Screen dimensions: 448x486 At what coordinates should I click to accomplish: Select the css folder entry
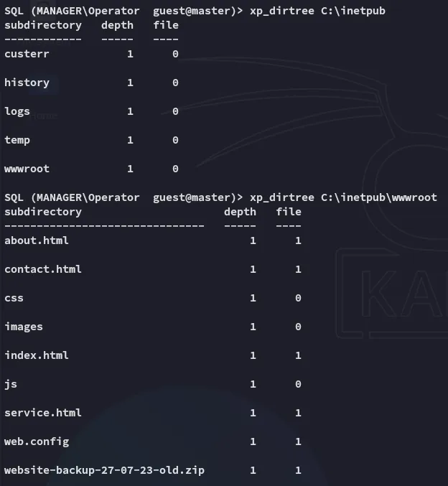[x=14, y=298]
